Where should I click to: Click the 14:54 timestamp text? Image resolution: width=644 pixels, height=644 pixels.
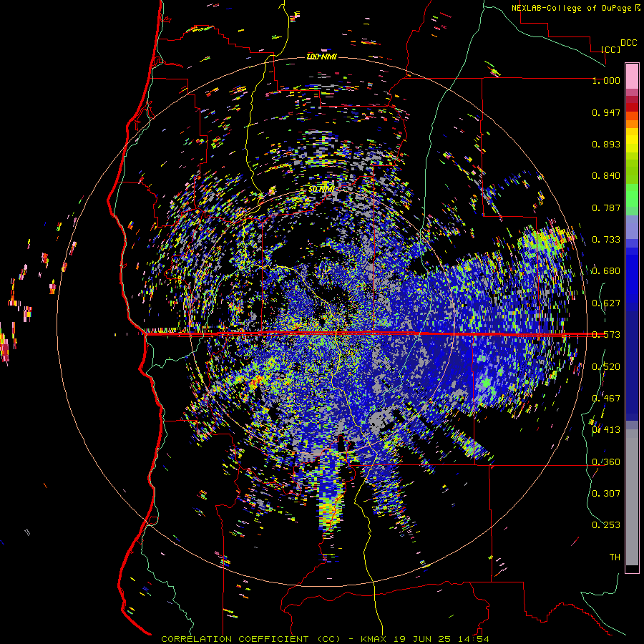pyautogui.click(x=472, y=639)
